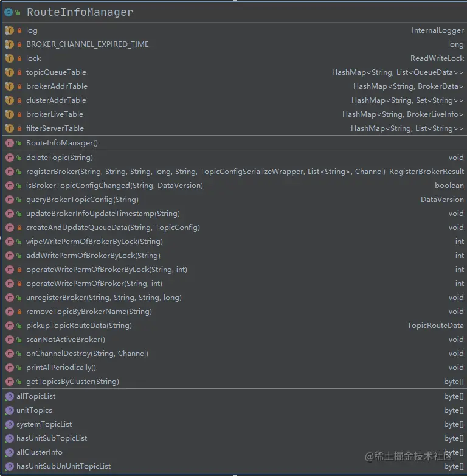Click field icon for clusterAddrTable

(x=9, y=100)
